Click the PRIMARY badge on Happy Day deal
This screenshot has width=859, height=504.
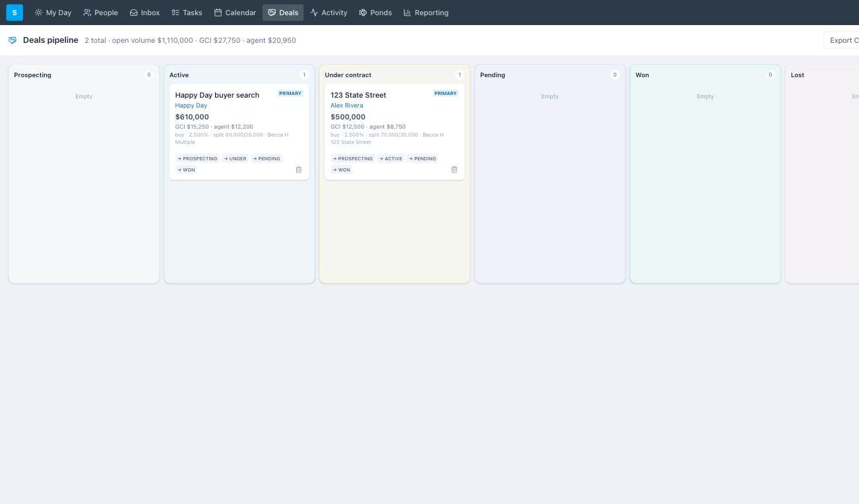click(290, 93)
